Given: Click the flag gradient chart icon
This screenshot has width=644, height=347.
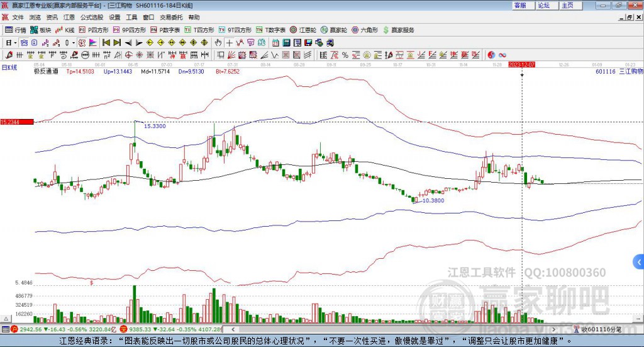Looking at the screenshot, I should click(93, 43).
